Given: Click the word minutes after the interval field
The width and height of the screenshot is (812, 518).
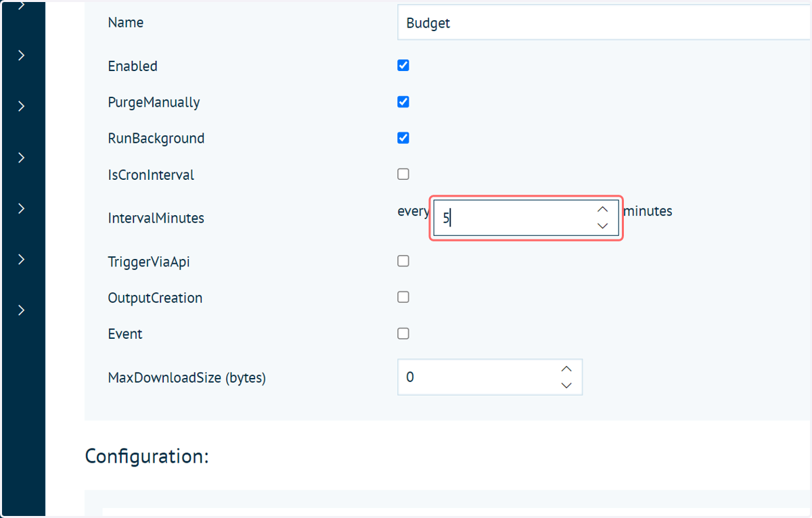Looking at the screenshot, I should [648, 211].
